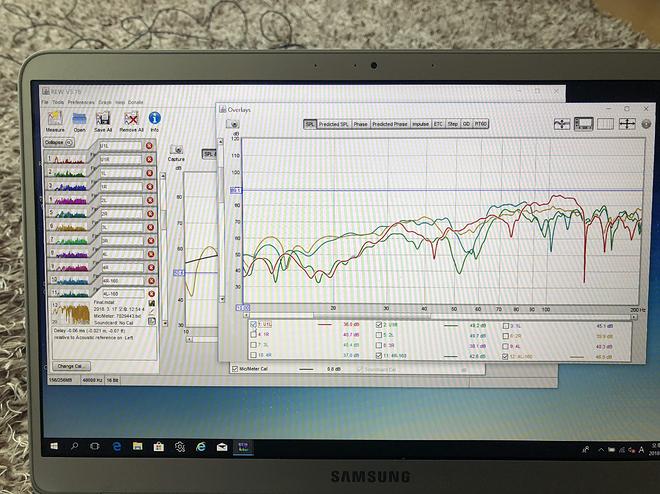Click the Remove All icon
The height and width of the screenshot is (494, 660).
[x=131, y=119]
